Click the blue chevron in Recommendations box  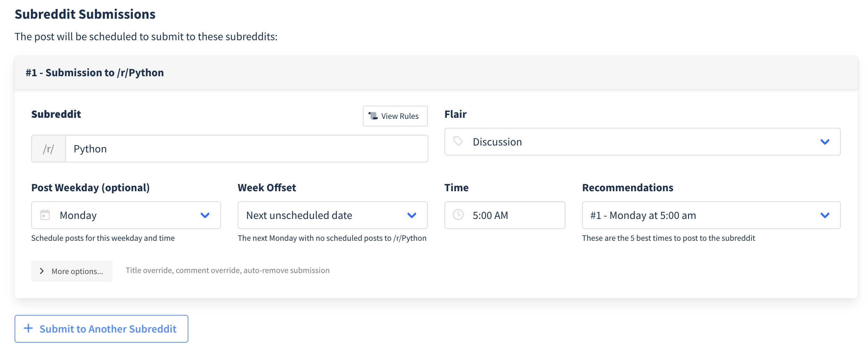(x=825, y=215)
